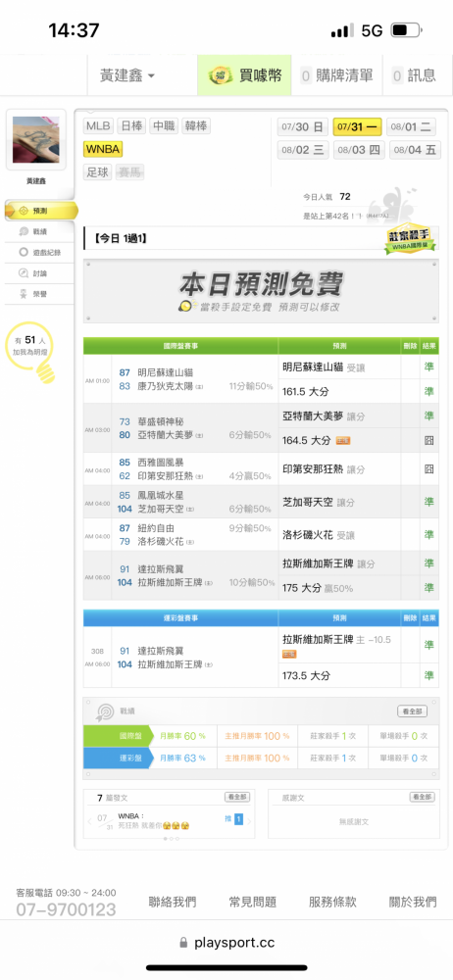This screenshot has width=453, height=980.
Task: Click the 161.5 大分 prediction
Action: 306,392
